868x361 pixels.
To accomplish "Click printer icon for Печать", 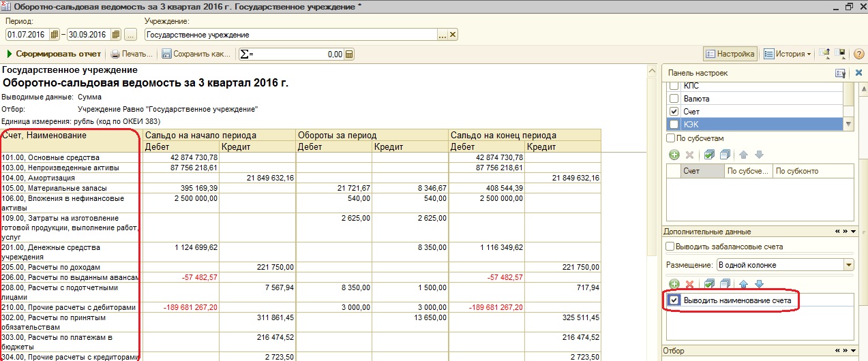I will [115, 54].
